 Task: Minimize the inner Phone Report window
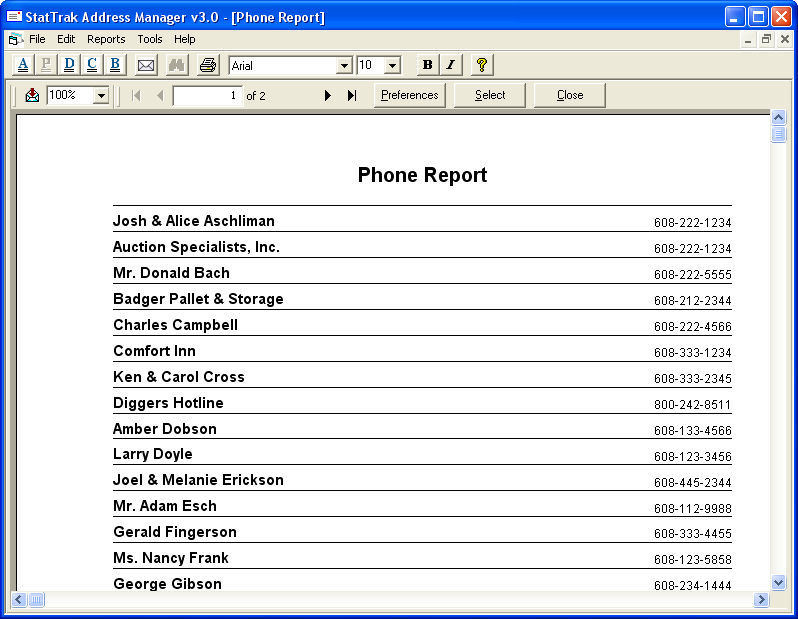pyautogui.click(x=748, y=39)
